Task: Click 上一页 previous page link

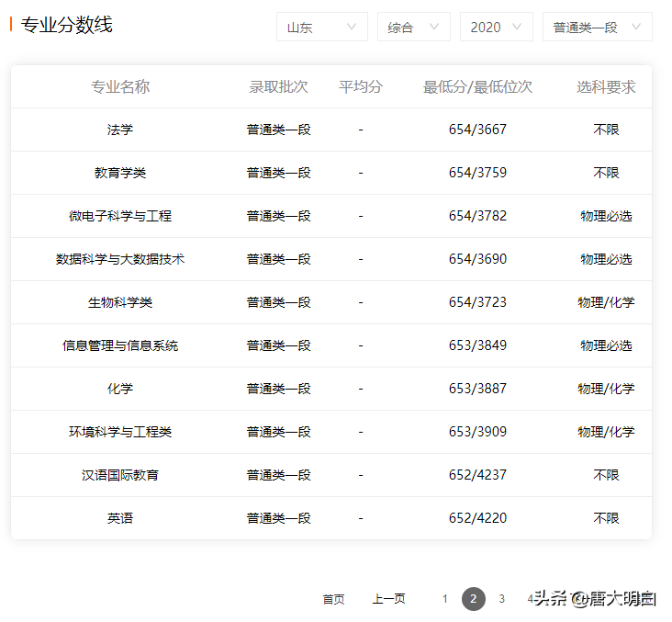Action: pyautogui.click(x=388, y=599)
